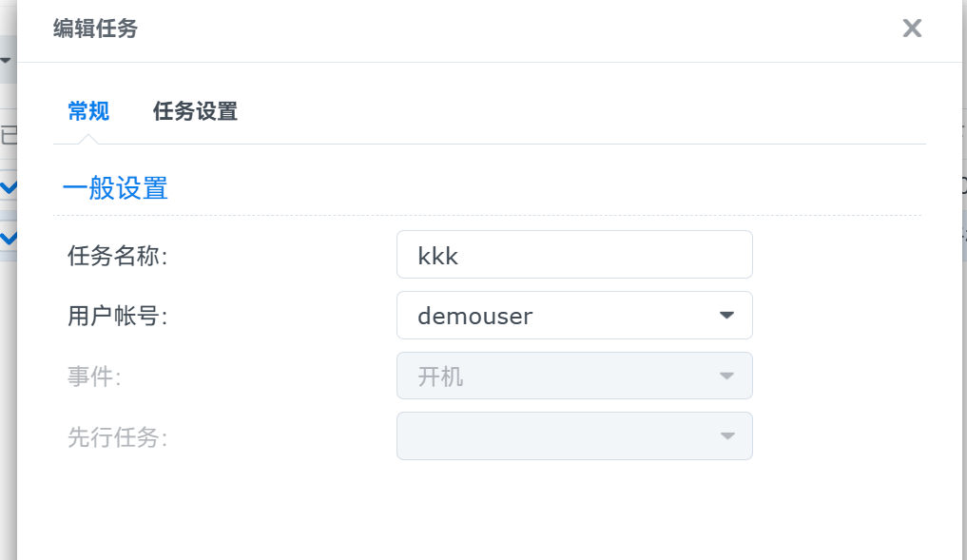Click the 用户帐号 label
The height and width of the screenshot is (560, 967).
[117, 317]
